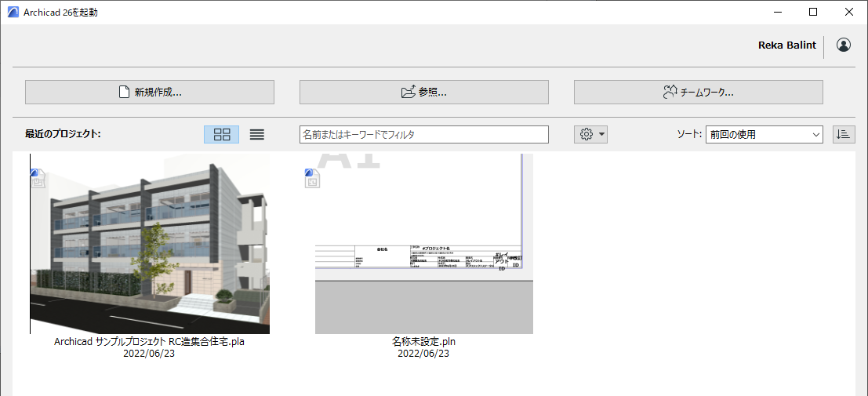Close the Archicad 26を起動 window

[849, 13]
